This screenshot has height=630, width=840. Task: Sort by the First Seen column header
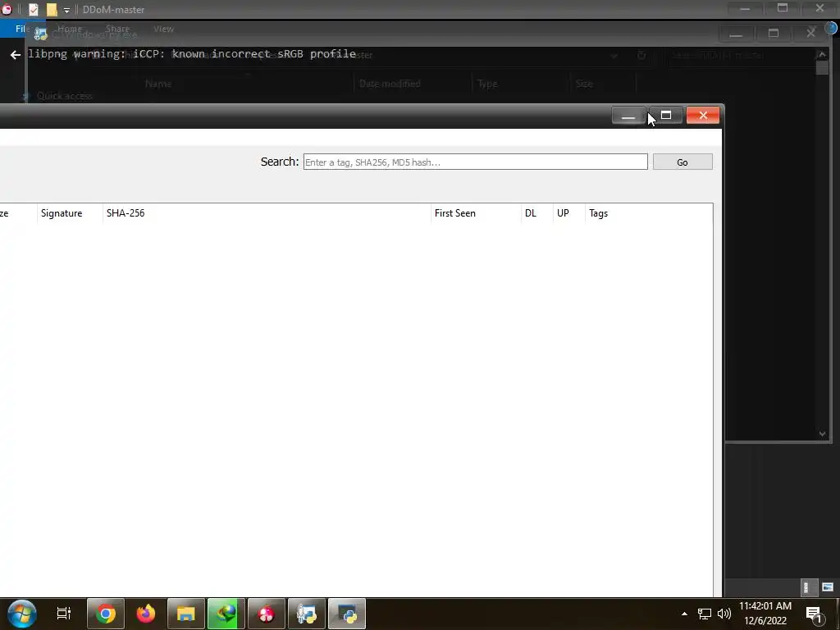(476, 213)
